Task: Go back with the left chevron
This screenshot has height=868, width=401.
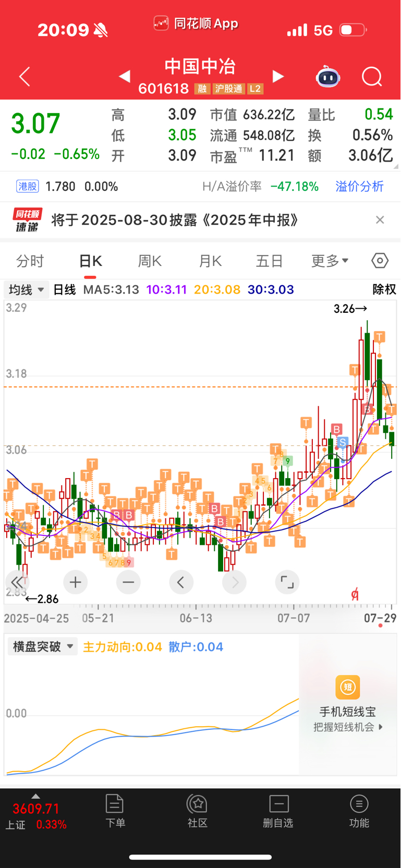Action: pos(25,77)
